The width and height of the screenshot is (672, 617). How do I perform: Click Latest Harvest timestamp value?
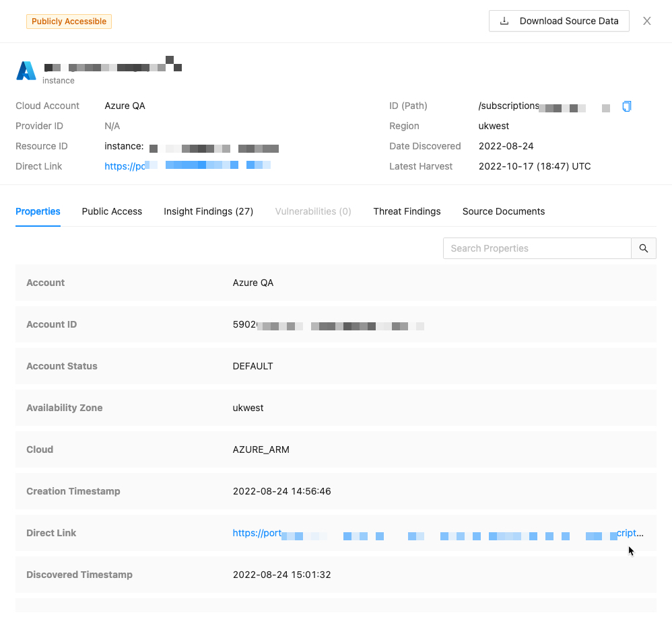coord(535,166)
